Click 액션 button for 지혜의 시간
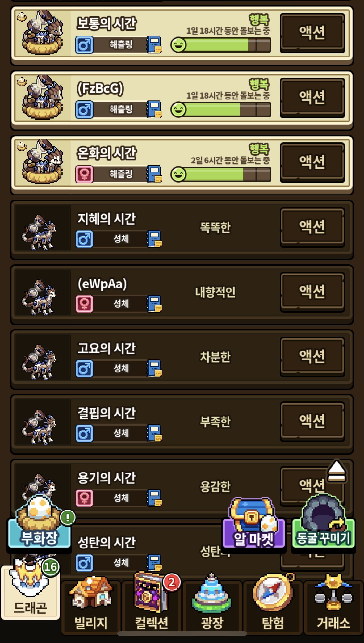The height and width of the screenshot is (643, 364). pyautogui.click(x=312, y=227)
